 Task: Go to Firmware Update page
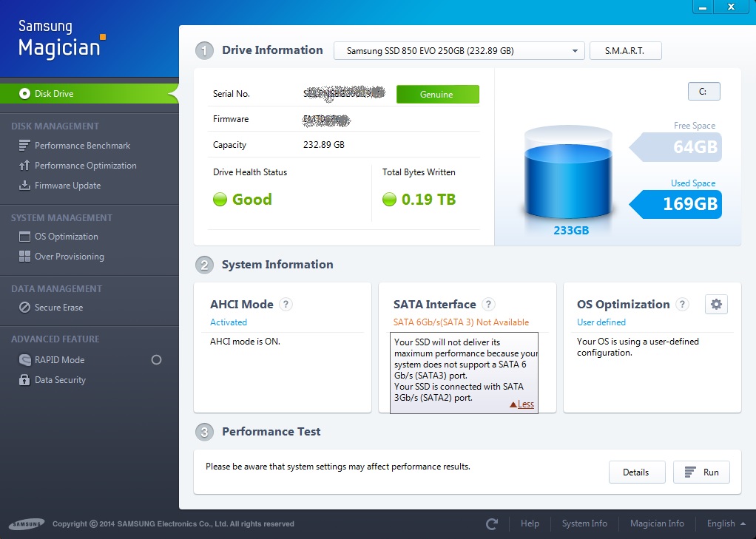(67, 186)
